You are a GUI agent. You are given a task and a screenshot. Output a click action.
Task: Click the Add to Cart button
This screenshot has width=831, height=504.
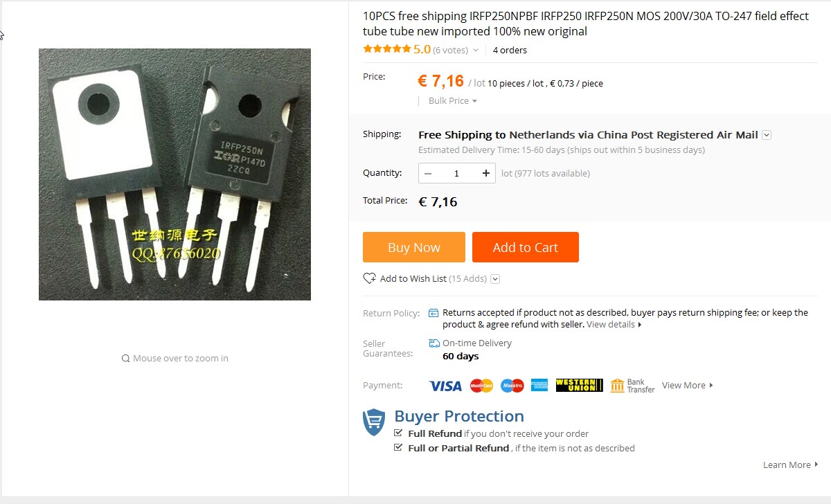pos(526,247)
